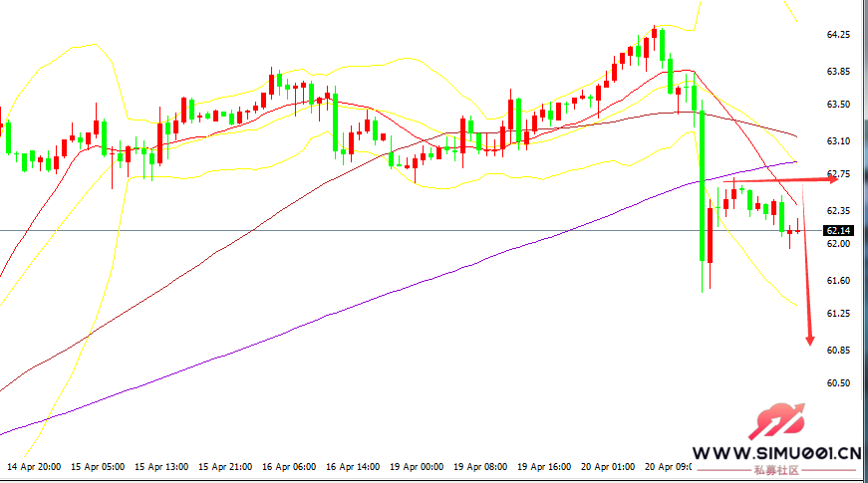Click the 60.50 price axis label
868x483 pixels.
837,383
